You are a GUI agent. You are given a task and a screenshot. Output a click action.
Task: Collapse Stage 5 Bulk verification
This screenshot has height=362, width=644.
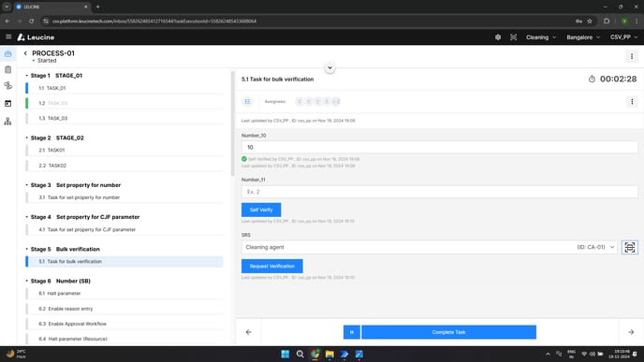tap(27, 249)
